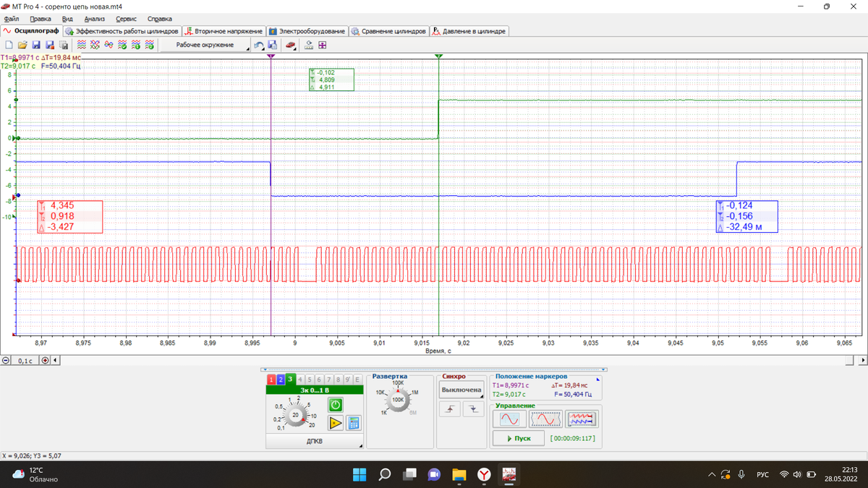The width and height of the screenshot is (868, 488).
Task: Click the Пуск start button
Action: tap(518, 438)
